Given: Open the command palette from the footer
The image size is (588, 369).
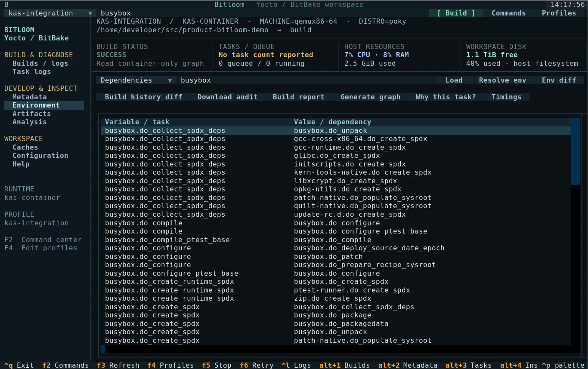Looking at the screenshot, I should (x=563, y=366).
